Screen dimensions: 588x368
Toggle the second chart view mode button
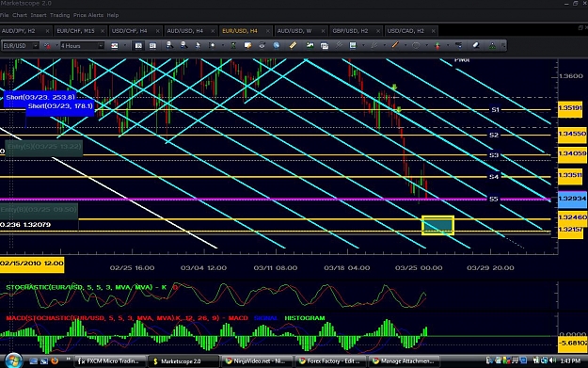(152, 46)
